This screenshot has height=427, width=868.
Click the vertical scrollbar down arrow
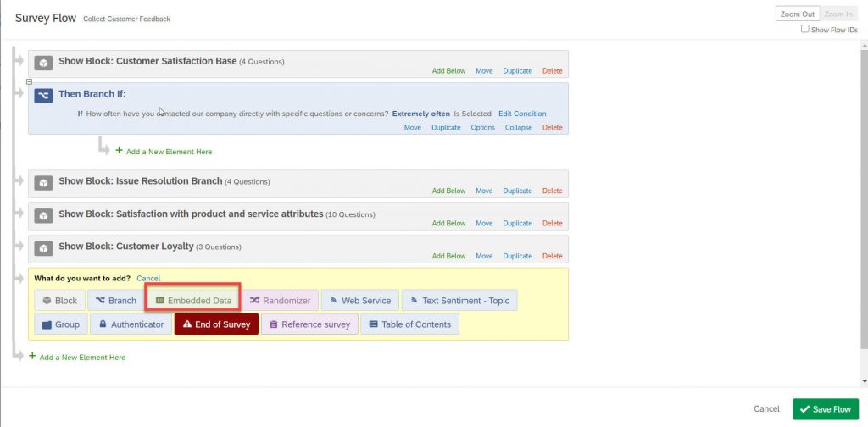pyautogui.click(x=864, y=381)
